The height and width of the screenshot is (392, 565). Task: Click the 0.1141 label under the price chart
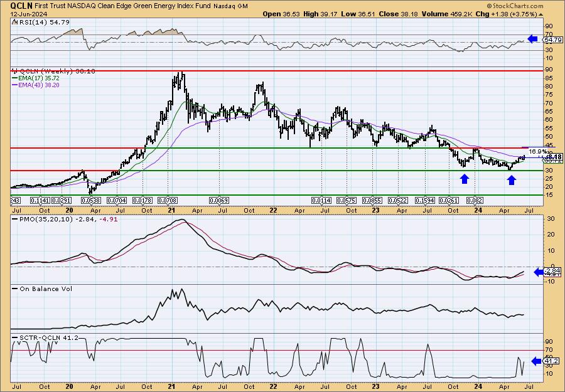click(40, 201)
